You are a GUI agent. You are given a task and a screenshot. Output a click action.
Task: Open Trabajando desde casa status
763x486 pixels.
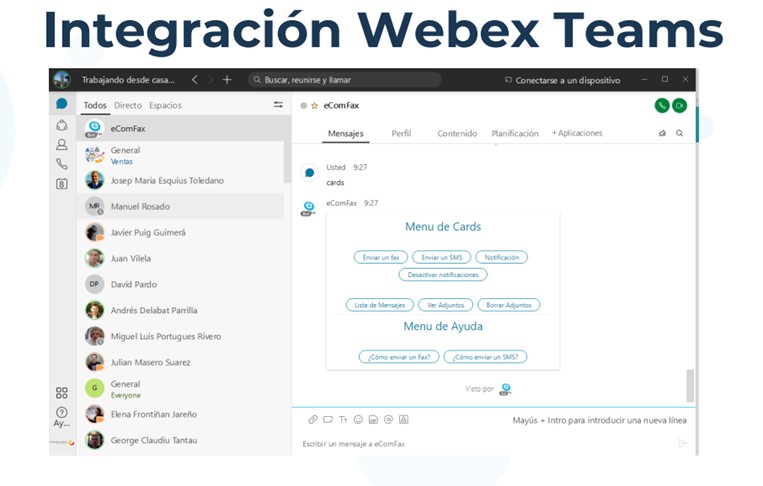(128, 80)
